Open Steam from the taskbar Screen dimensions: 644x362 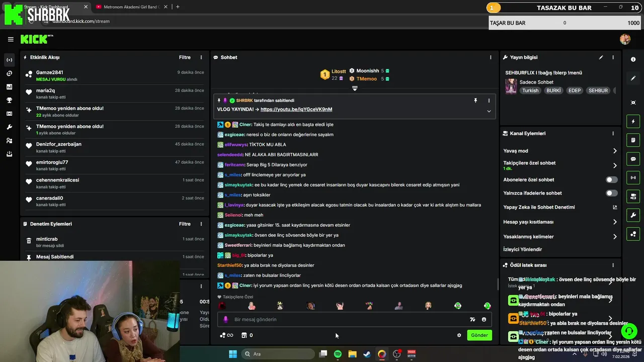pyautogui.click(x=367, y=354)
